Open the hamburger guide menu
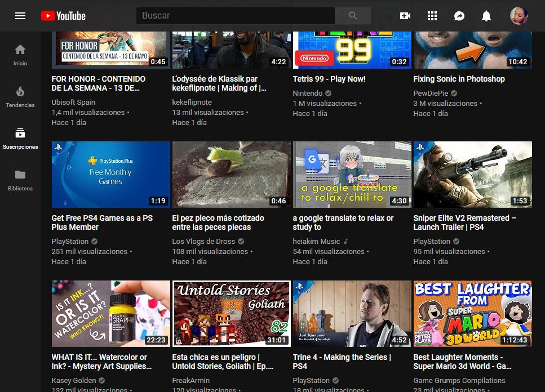 click(x=20, y=16)
